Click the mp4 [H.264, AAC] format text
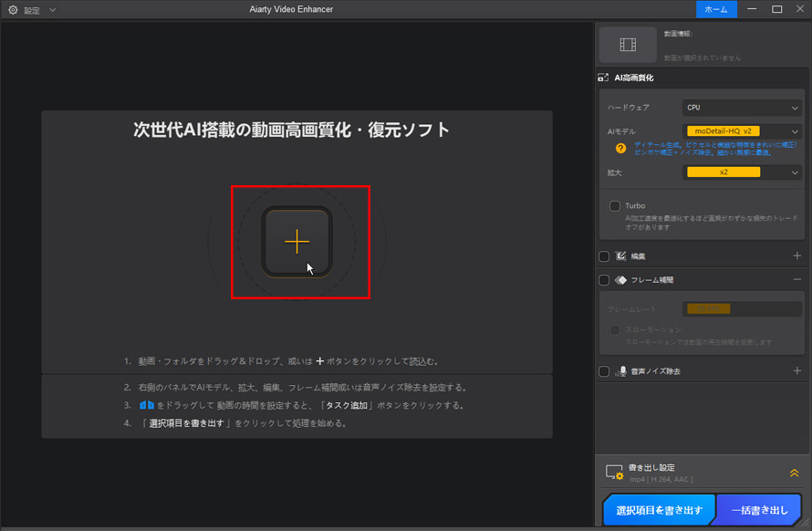This screenshot has width=812, height=531. (x=661, y=479)
